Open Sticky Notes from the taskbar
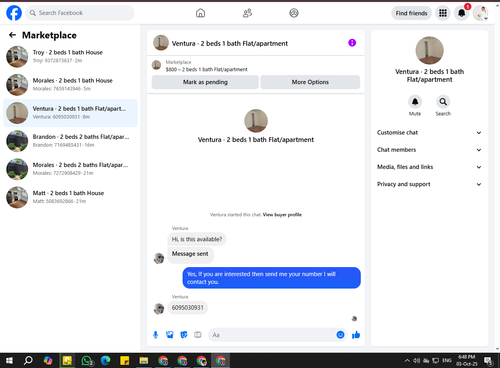The image size is (500, 368). (x=125, y=361)
